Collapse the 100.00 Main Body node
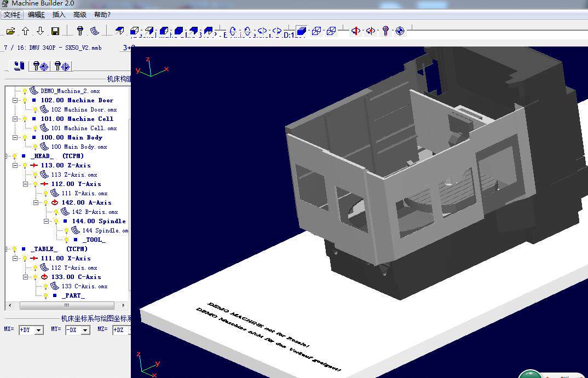Screen dimensions: 588x378 click(15, 137)
